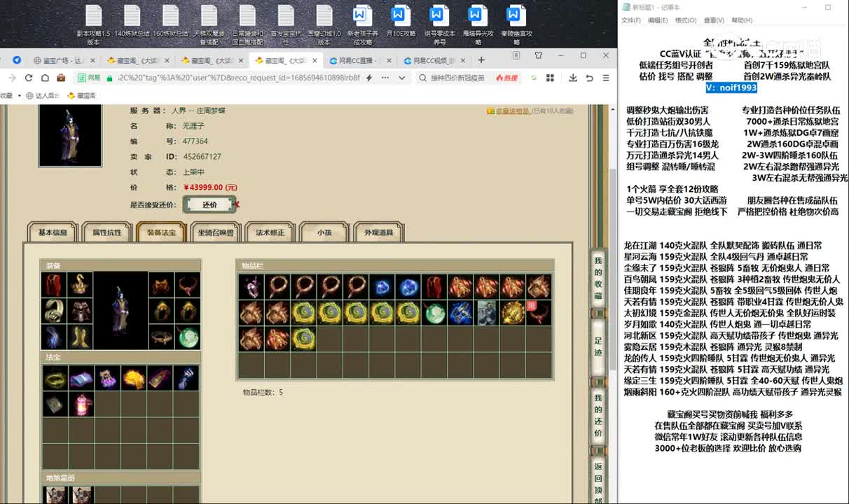The height and width of the screenshot is (504, 849).
Task: Click the browser undo-closed-tab arrow icon
Action: (x=589, y=78)
